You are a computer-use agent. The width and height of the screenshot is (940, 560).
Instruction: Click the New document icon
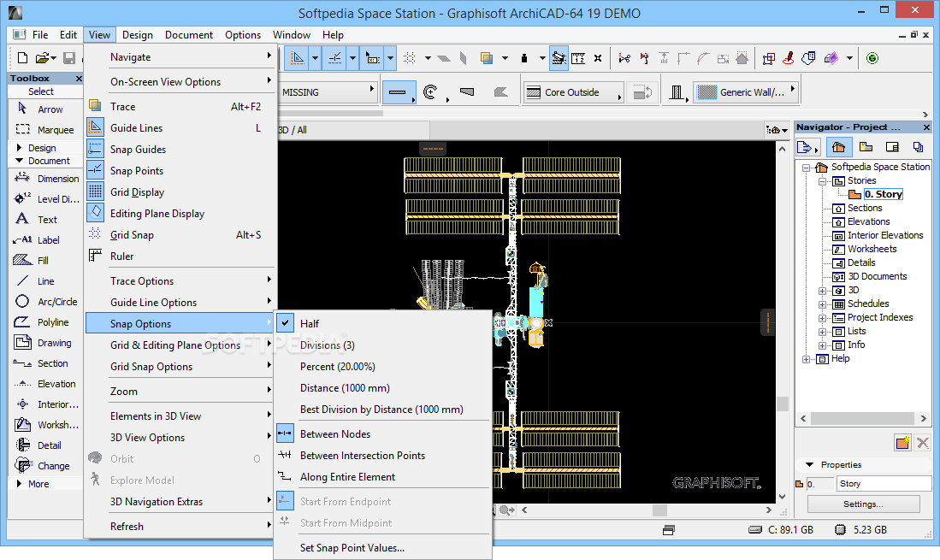coord(22,58)
